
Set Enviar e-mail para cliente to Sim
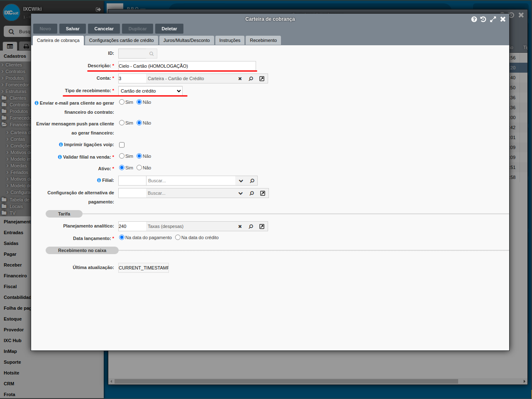coord(122,102)
